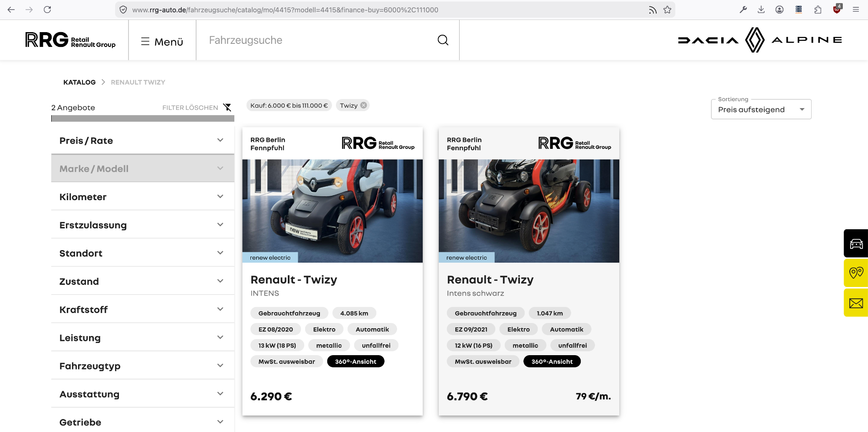
Task: Expand the Preis / Rate filter
Action: tap(143, 140)
